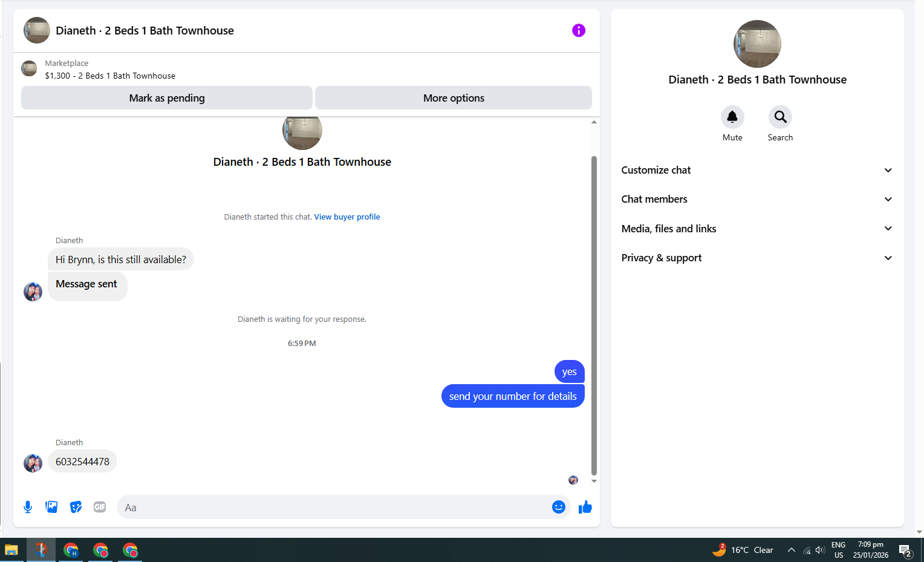The width and height of the screenshot is (924, 562).
Task: Click the 'yes' sent message bubble
Action: pos(570,371)
